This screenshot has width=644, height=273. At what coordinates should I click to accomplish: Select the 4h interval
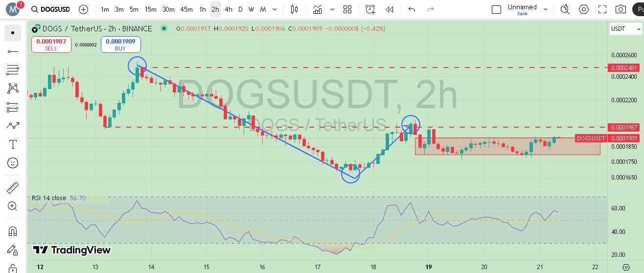point(229,9)
